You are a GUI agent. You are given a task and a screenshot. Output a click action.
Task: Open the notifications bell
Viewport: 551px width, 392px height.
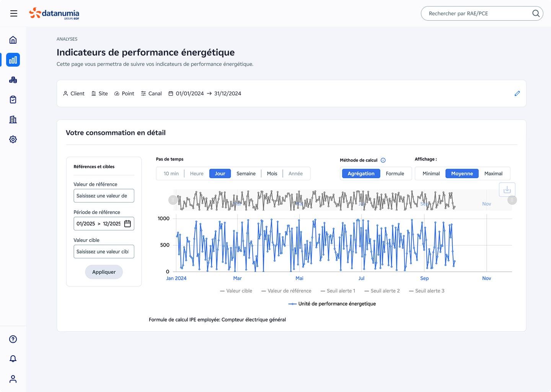pyautogui.click(x=13, y=359)
